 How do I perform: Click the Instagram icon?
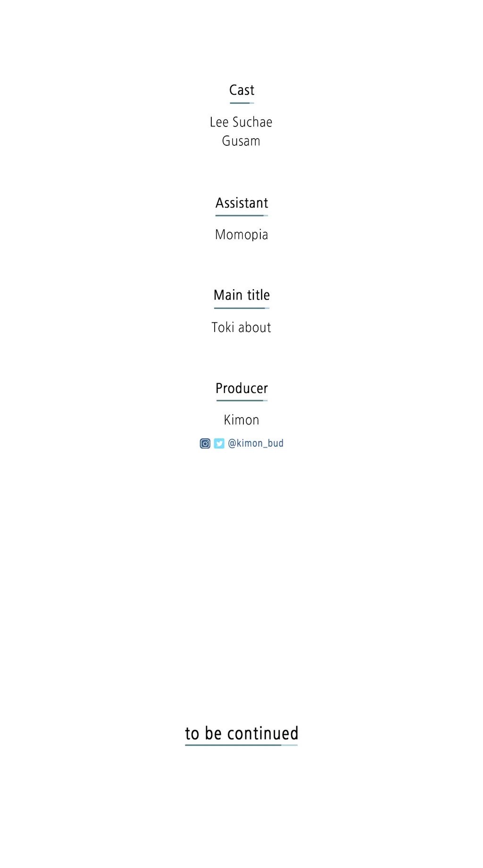(x=205, y=443)
